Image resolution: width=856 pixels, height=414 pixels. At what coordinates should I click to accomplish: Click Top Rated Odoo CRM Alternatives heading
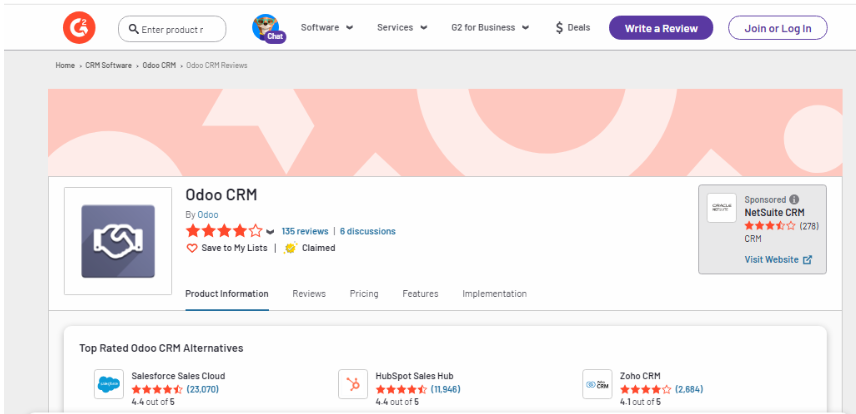coord(162,348)
